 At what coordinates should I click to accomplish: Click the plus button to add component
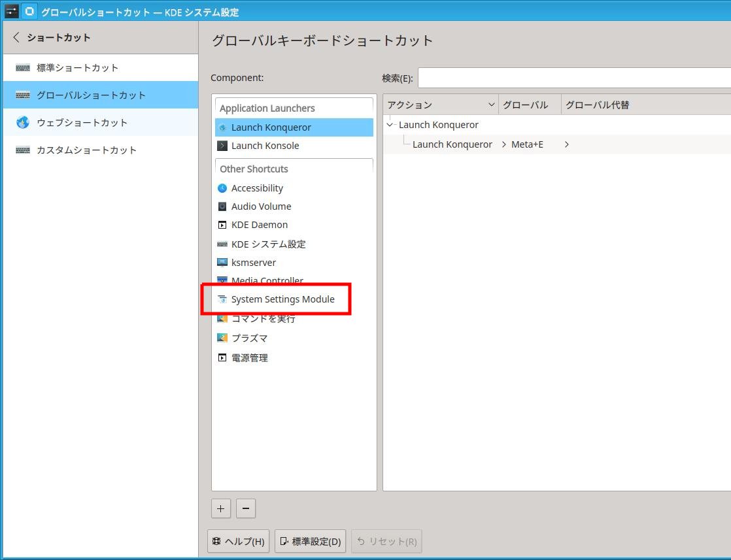221,508
